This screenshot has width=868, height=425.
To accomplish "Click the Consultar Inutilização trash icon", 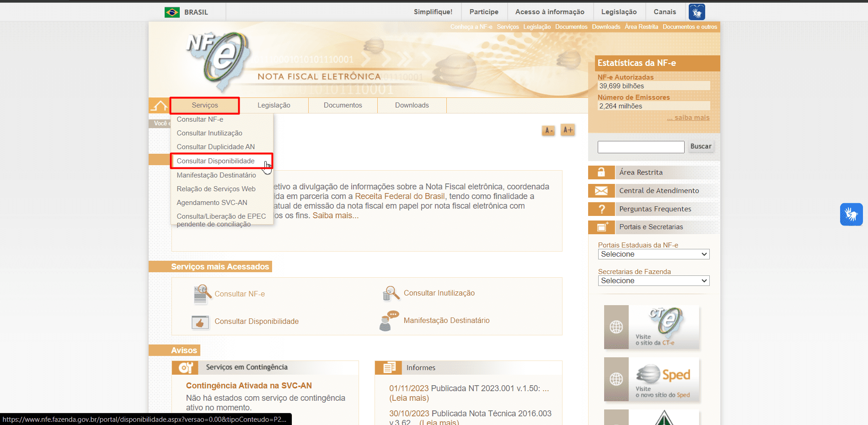I will 391,293.
